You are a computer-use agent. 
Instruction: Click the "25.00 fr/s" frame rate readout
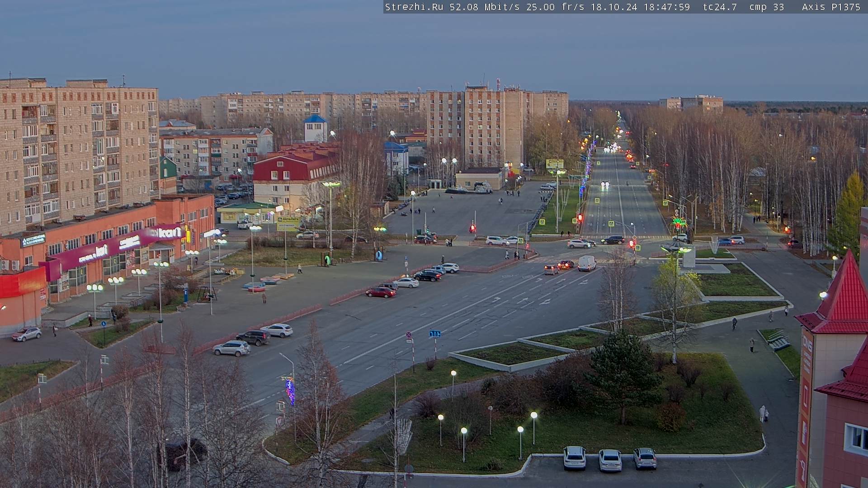click(x=555, y=7)
